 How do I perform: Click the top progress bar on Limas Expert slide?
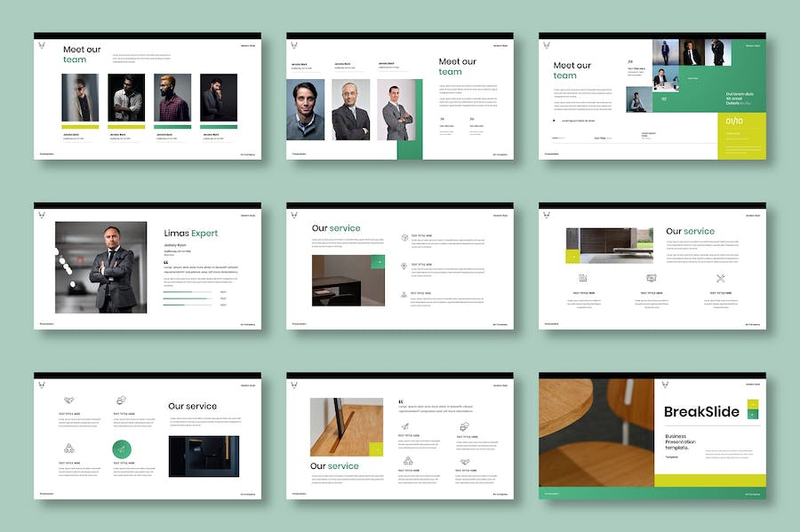coord(188,291)
